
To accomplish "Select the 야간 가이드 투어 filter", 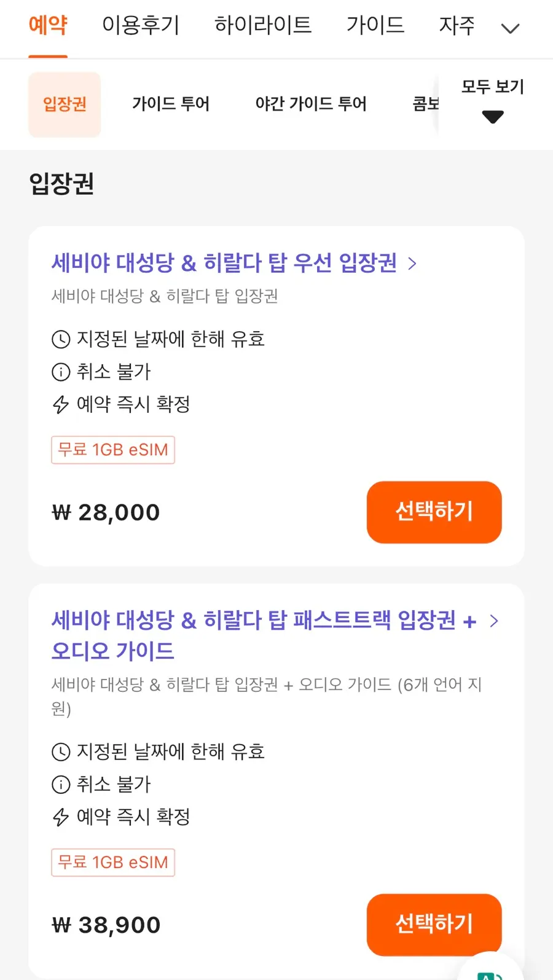I will [311, 104].
